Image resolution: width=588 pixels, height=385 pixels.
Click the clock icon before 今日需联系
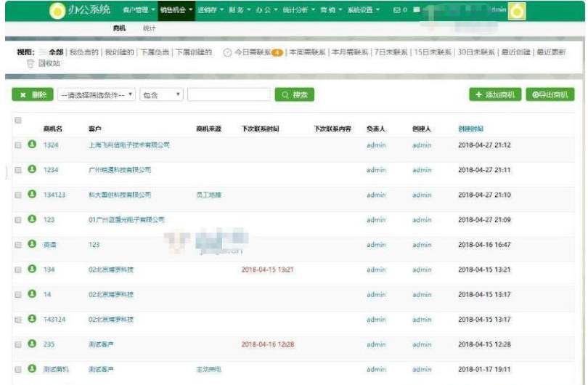(x=227, y=52)
